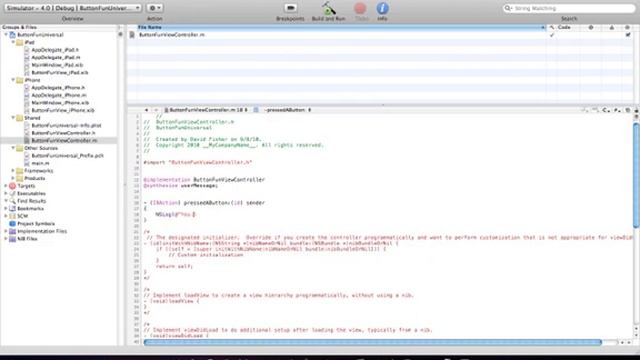
Task: Collapse the Shared group
Action: point(13,118)
